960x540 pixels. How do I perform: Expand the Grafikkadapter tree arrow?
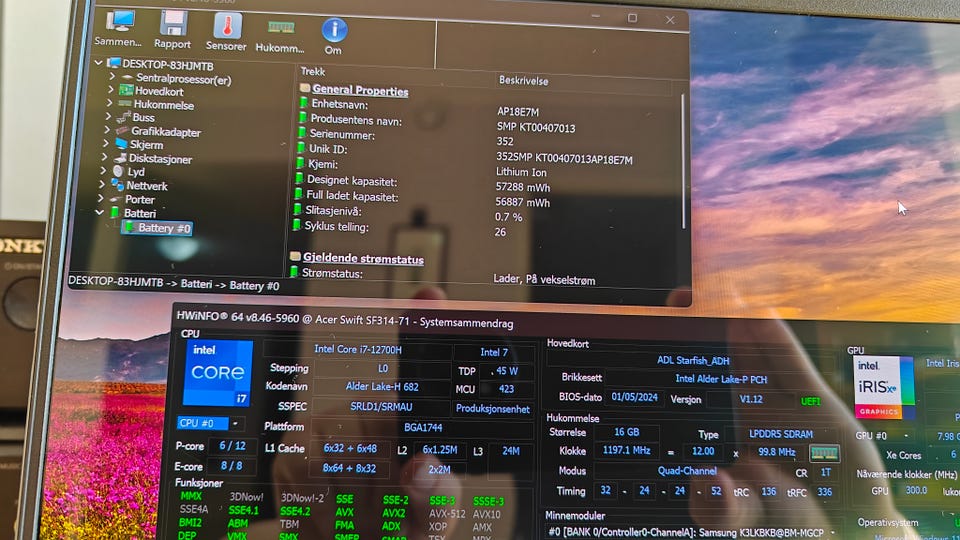(x=107, y=129)
